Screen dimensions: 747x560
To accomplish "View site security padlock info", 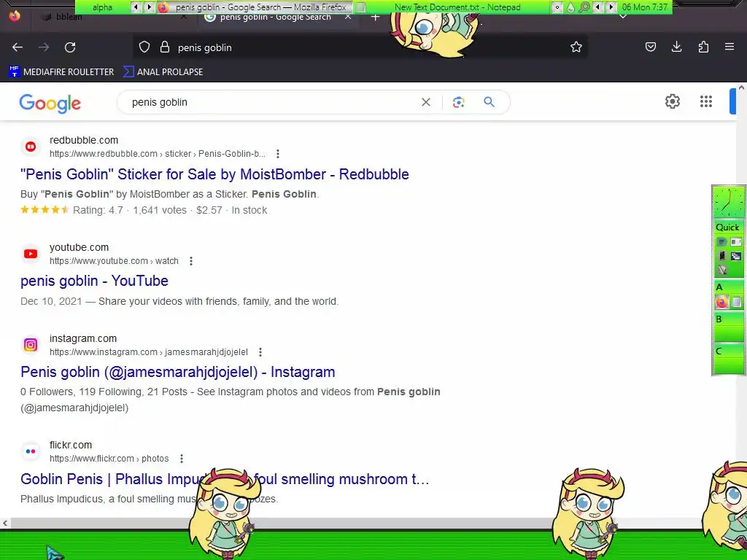I will [x=165, y=47].
